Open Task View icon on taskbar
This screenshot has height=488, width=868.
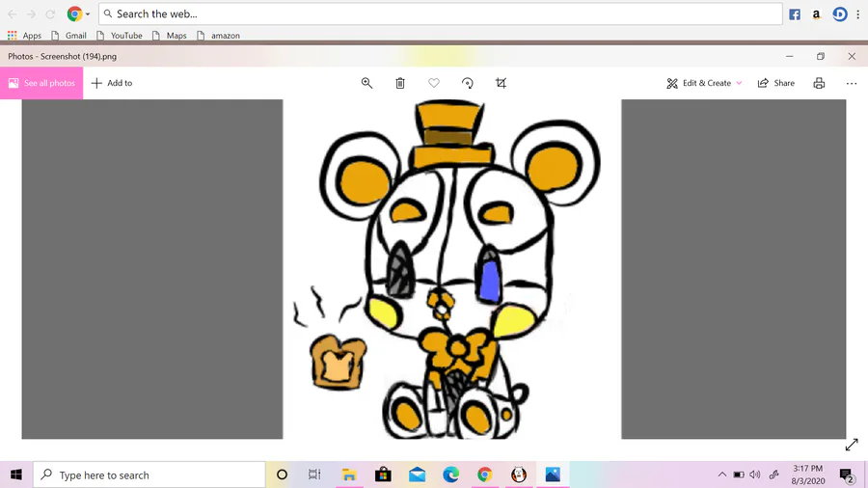pos(314,474)
